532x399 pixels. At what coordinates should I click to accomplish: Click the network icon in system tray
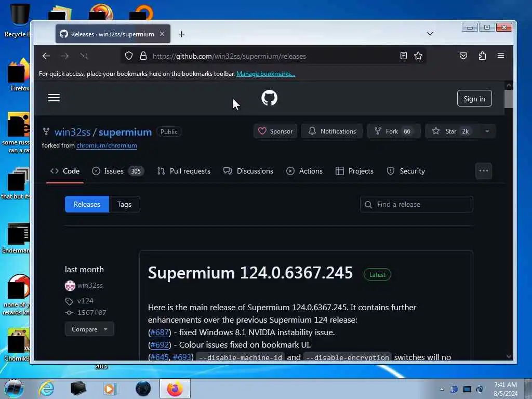pos(467,389)
